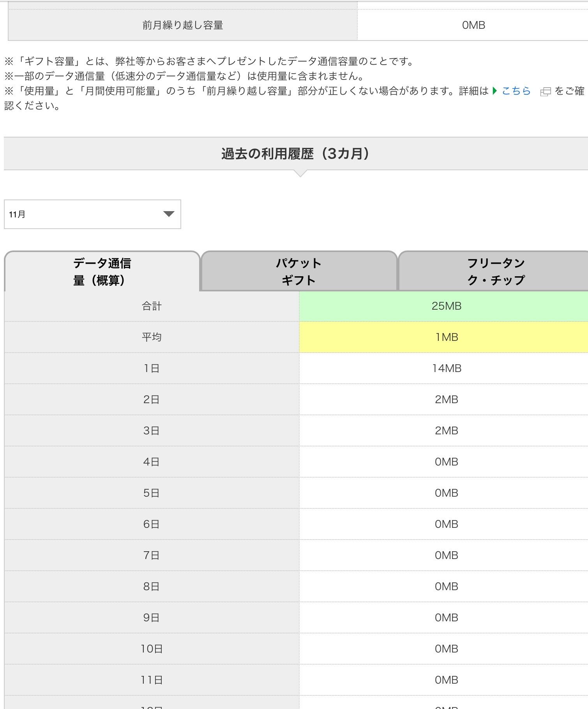Image resolution: width=588 pixels, height=709 pixels.
Task: Open the こちら details link
Action: pos(516,91)
